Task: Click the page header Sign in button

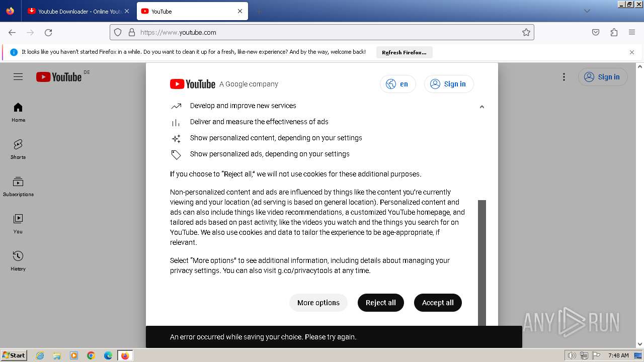Action: (603, 77)
